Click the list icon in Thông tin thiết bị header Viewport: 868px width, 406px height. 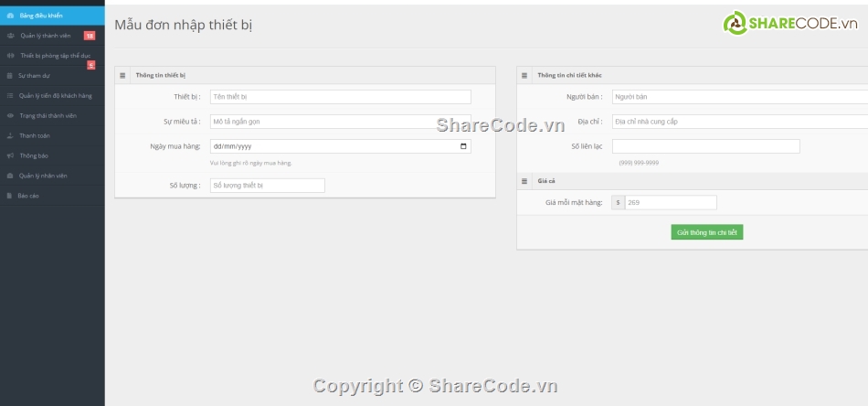pyautogui.click(x=123, y=75)
